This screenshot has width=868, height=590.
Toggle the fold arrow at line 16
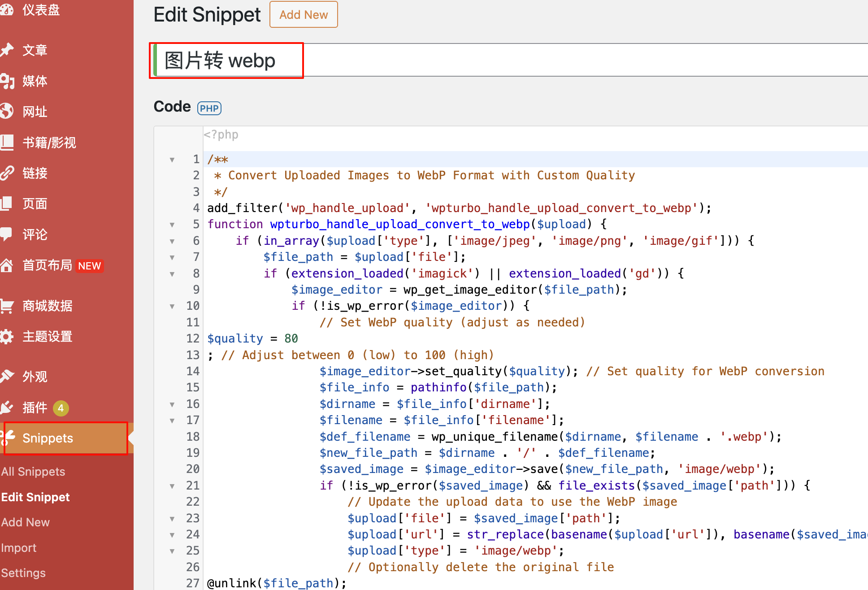[x=172, y=404]
